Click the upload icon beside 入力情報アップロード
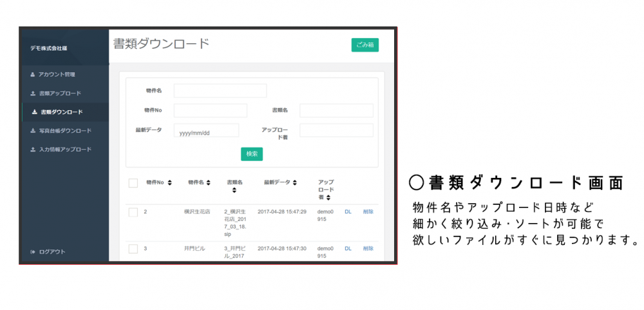Image resolution: width=644 pixels, height=310 pixels. (33, 150)
